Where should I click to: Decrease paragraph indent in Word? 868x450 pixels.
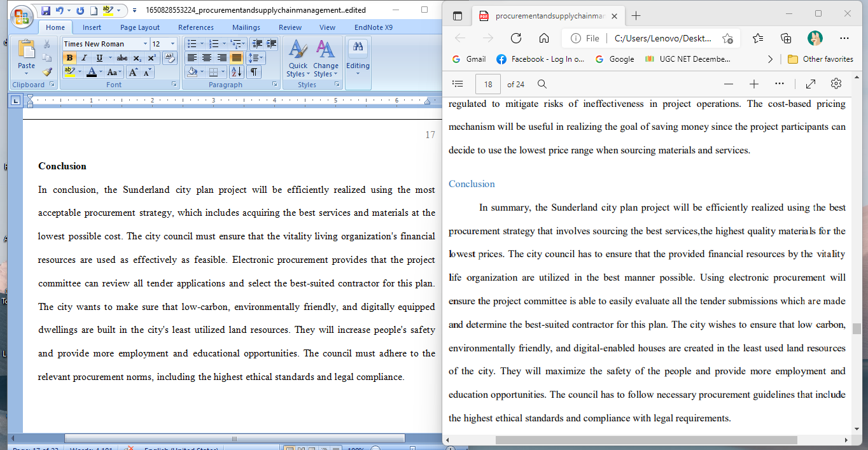tap(257, 44)
